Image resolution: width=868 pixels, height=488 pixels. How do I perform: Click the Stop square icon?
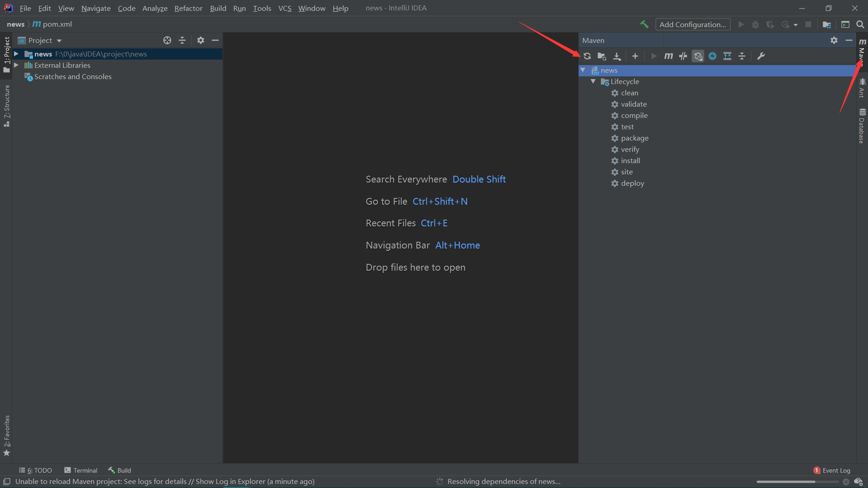808,24
